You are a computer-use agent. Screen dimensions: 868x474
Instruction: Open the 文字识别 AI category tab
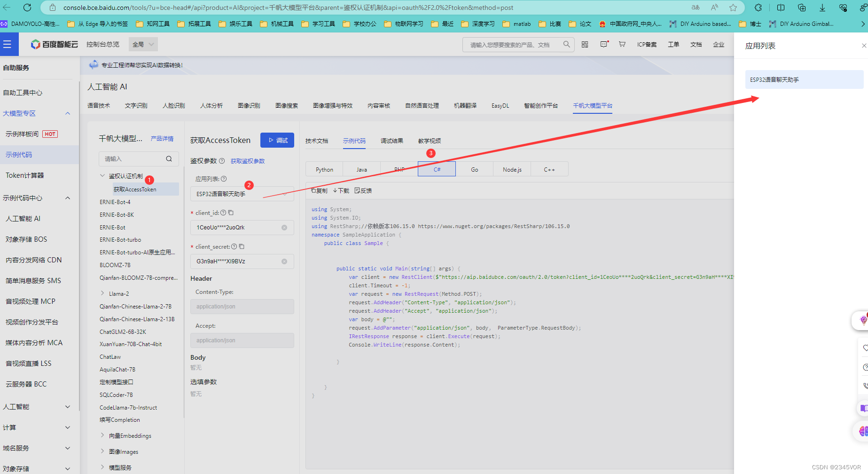136,106
